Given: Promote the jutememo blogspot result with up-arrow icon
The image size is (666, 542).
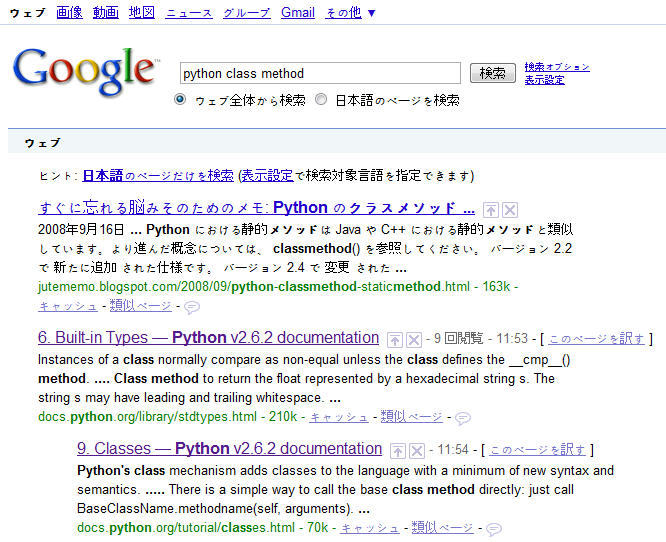Looking at the screenshot, I should tap(491, 209).
